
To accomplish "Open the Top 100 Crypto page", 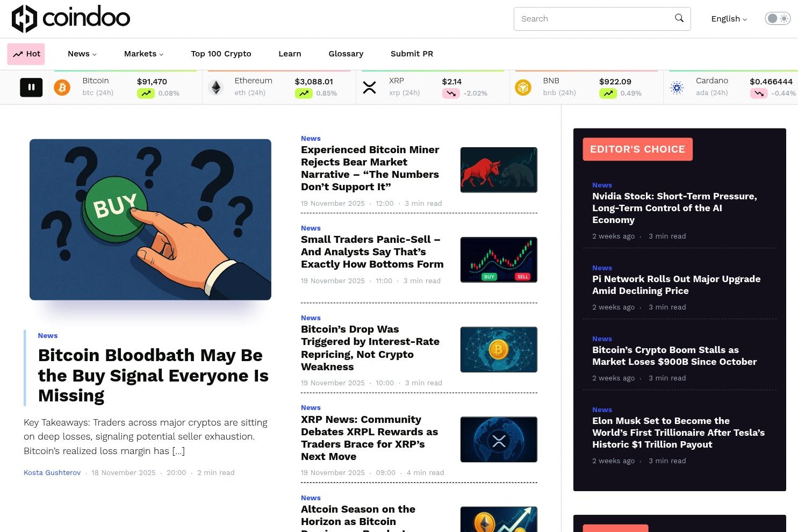I will 221,54.
